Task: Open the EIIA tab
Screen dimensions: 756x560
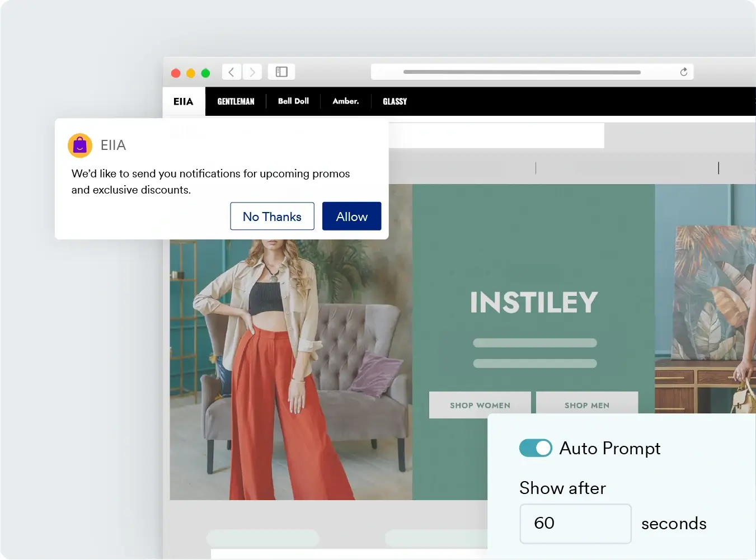Action: pos(184,101)
